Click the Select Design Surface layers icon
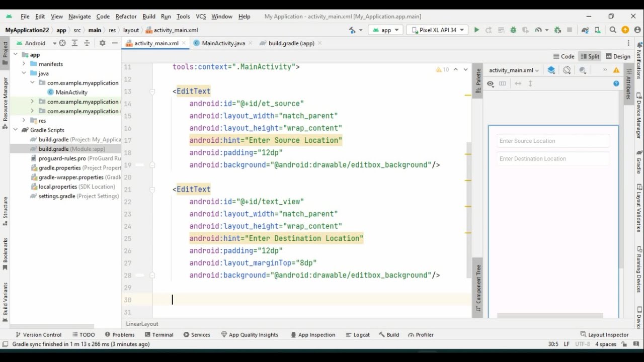644x362 pixels. click(551, 70)
